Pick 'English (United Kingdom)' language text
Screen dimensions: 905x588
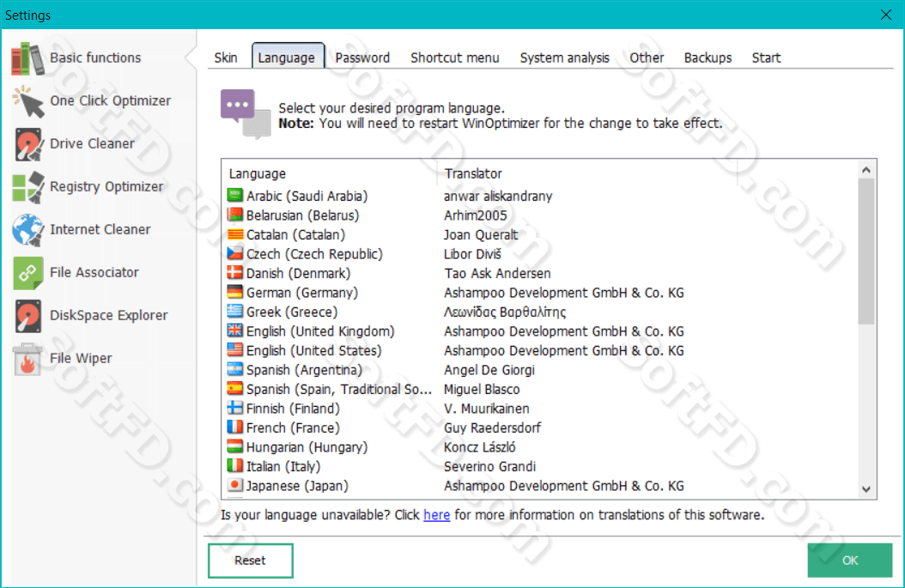pos(320,331)
